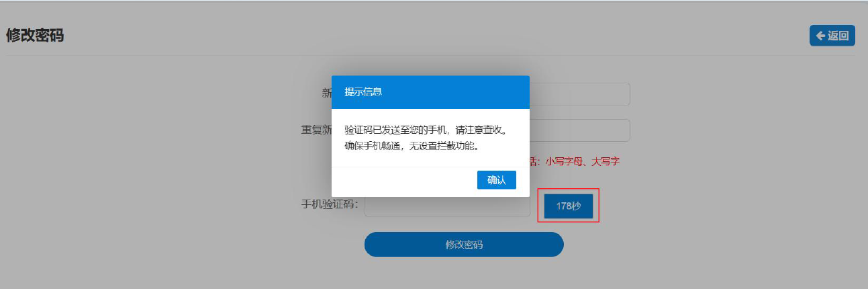Click the 修改密码 page heading
Screen dimensions: 868x289
click(x=35, y=36)
